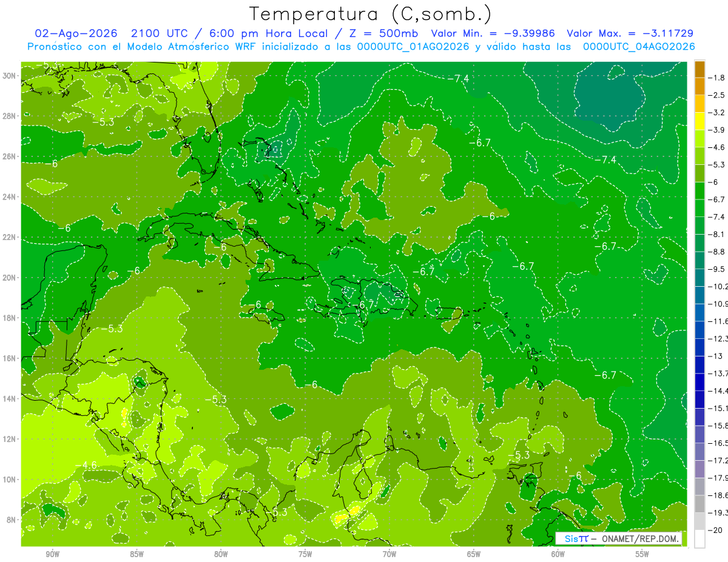Select the date '02-Ago-2026' in the header

(77, 33)
